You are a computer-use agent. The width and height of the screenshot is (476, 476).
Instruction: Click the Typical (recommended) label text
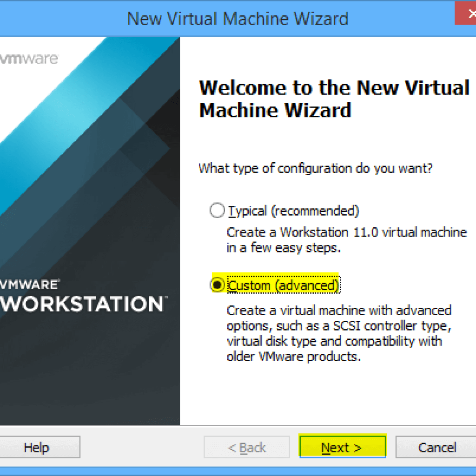[x=293, y=211]
